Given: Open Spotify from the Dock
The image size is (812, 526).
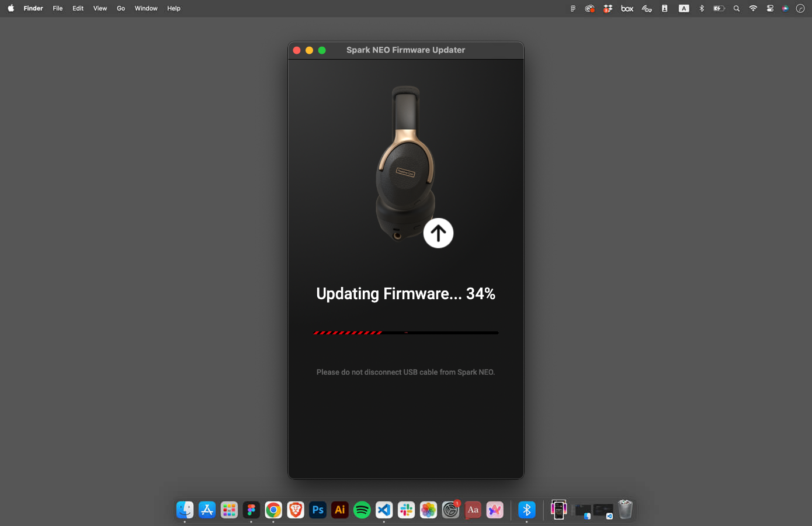Looking at the screenshot, I should (x=362, y=510).
